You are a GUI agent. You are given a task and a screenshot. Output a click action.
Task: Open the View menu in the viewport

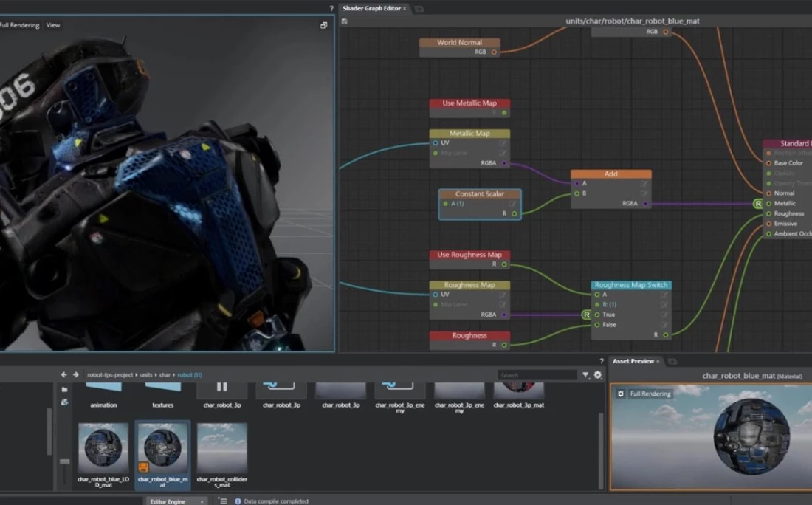[53, 25]
